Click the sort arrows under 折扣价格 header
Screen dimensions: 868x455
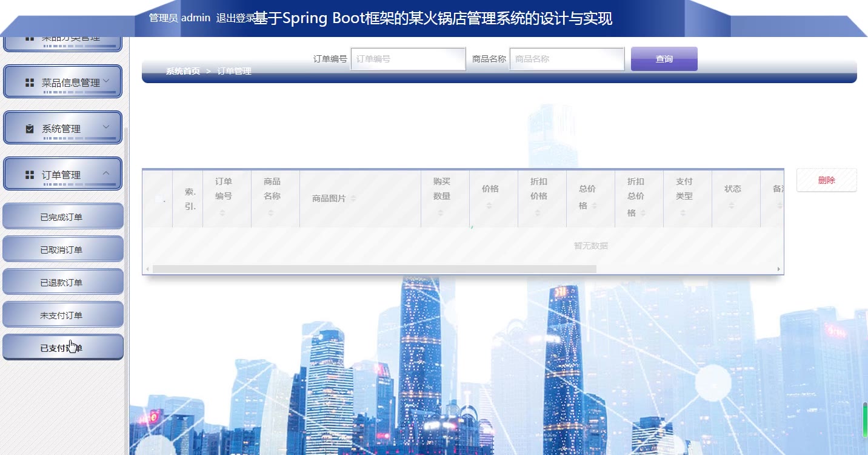538,213
